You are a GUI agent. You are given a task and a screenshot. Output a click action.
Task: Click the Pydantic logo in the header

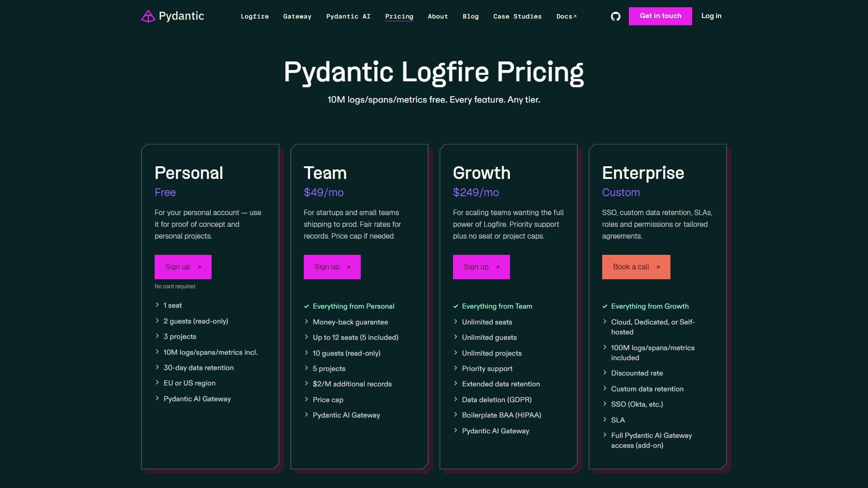(x=173, y=16)
